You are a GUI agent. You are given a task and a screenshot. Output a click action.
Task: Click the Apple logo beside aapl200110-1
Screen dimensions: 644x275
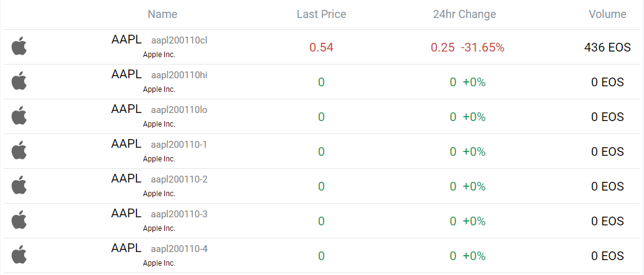coord(20,150)
